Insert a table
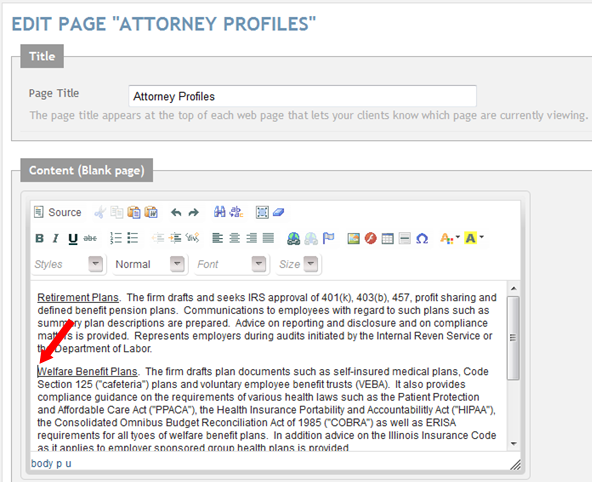Image resolution: width=592 pixels, height=482 pixels. [388, 239]
